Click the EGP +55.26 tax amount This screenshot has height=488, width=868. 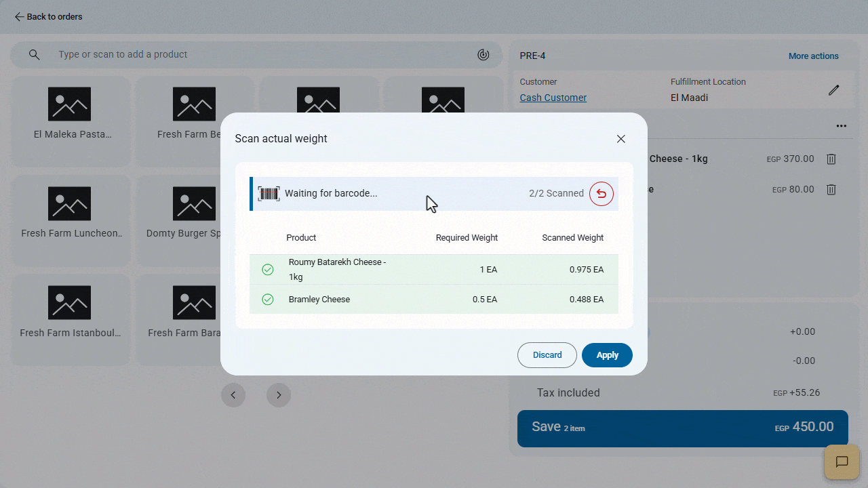797,393
